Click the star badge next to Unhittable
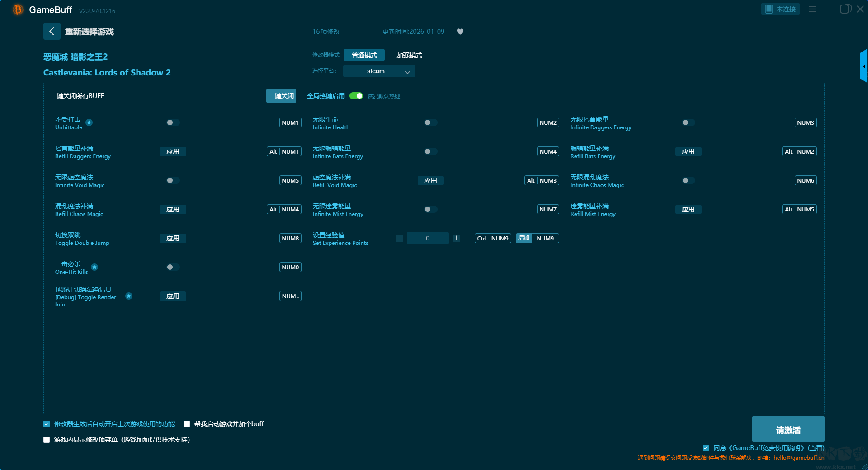Image resolution: width=868 pixels, height=470 pixels. [x=89, y=122]
